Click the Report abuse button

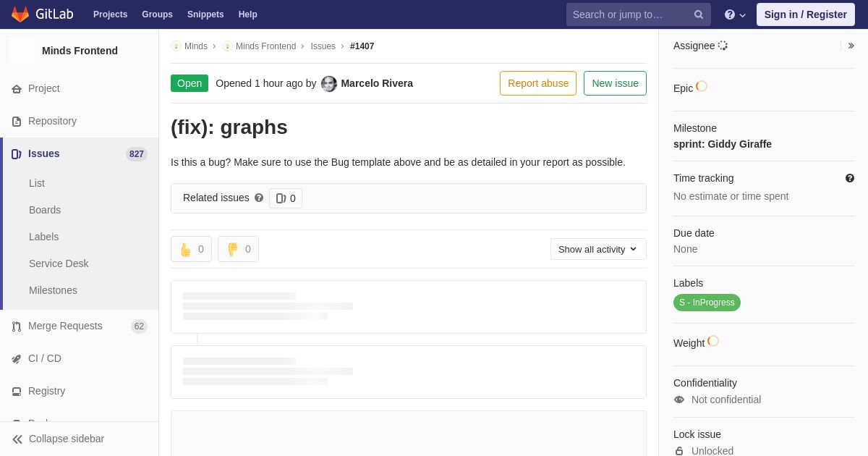pos(538,83)
